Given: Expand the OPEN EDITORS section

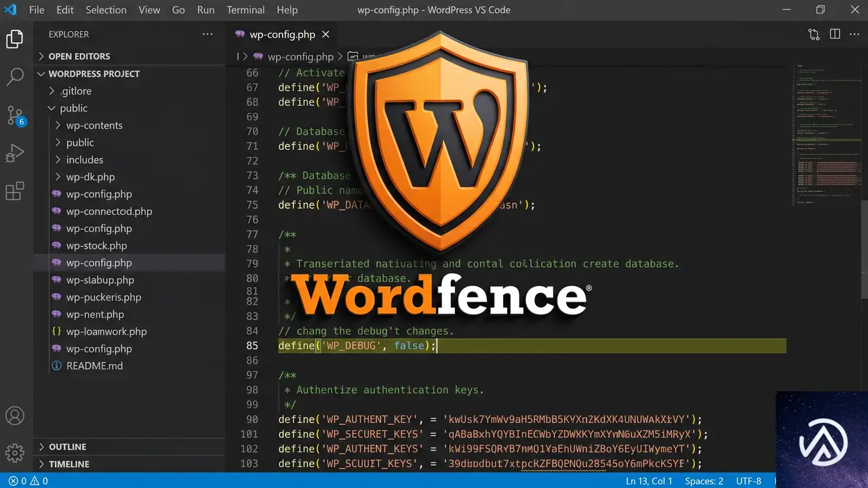Looking at the screenshot, I should pos(130,56).
